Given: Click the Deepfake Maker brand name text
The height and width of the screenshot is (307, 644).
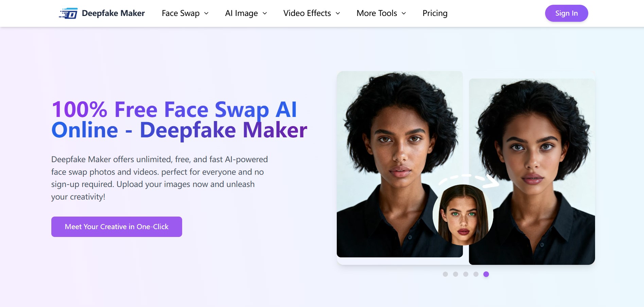Looking at the screenshot, I should point(113,13).
